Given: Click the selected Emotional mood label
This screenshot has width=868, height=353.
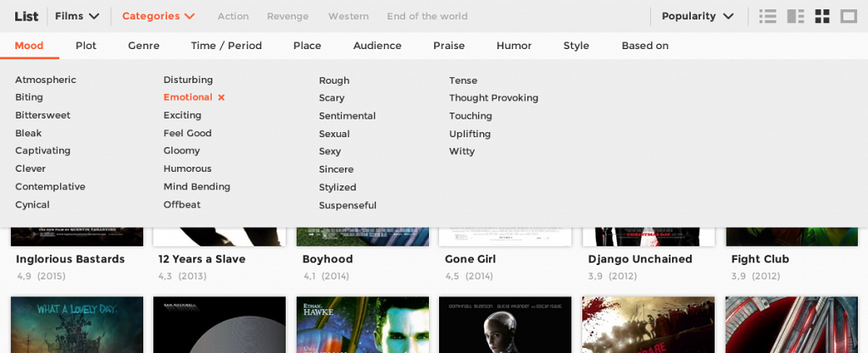Looking at the screenshot, I should tap(187, 97).
